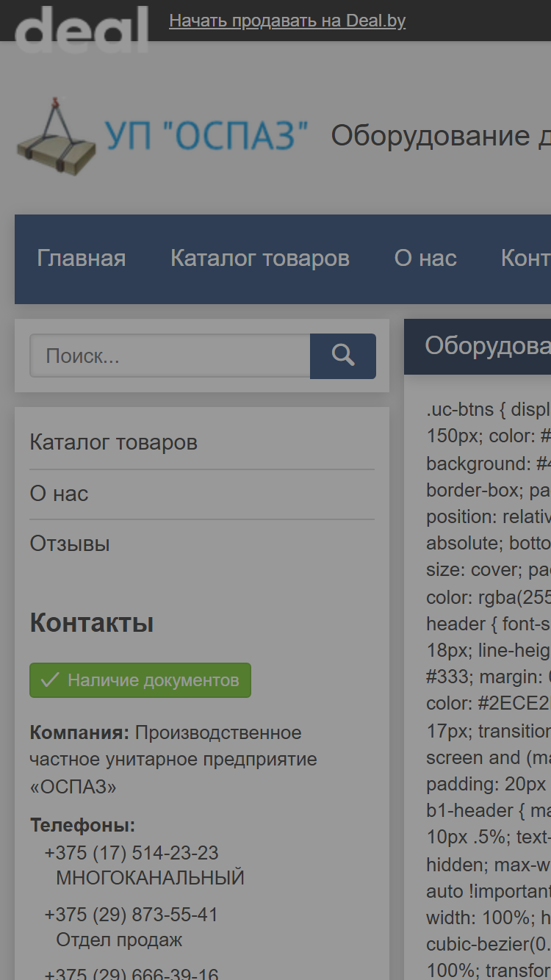Click the МНОГОКАНАЛЬНЫЙ label
This screenshot has width=551, height=980.
click(150, 878)
